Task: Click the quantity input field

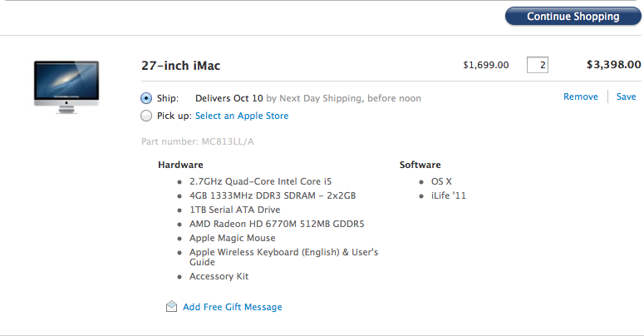Action: tap(538, 65)
